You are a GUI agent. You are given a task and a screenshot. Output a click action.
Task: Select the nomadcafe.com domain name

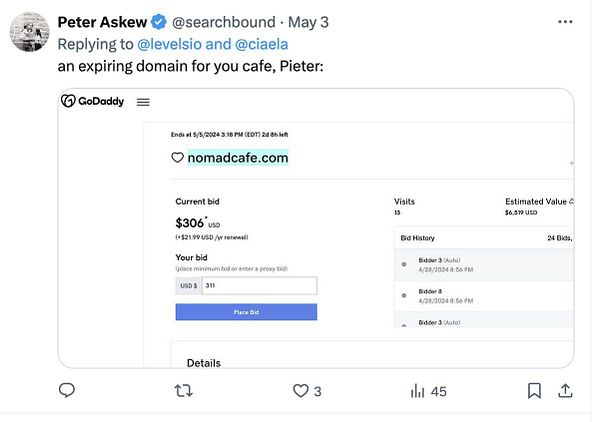238,158
